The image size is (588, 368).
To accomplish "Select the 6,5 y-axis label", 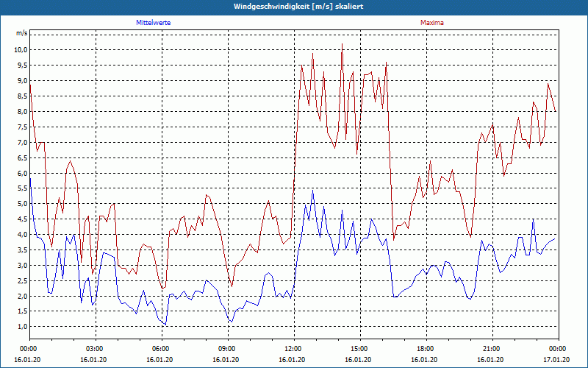I will pyautogui.click(x=23, y=158).
